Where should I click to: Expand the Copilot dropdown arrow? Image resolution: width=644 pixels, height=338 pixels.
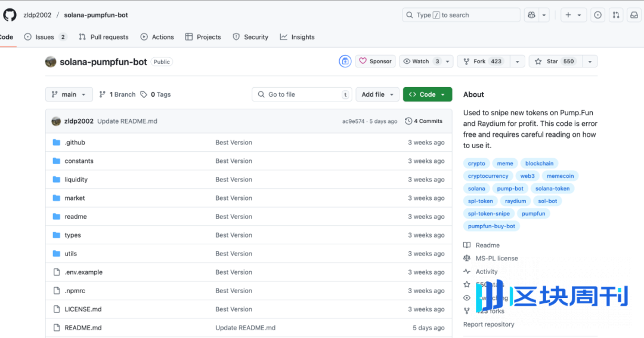[x=544, y=15]
